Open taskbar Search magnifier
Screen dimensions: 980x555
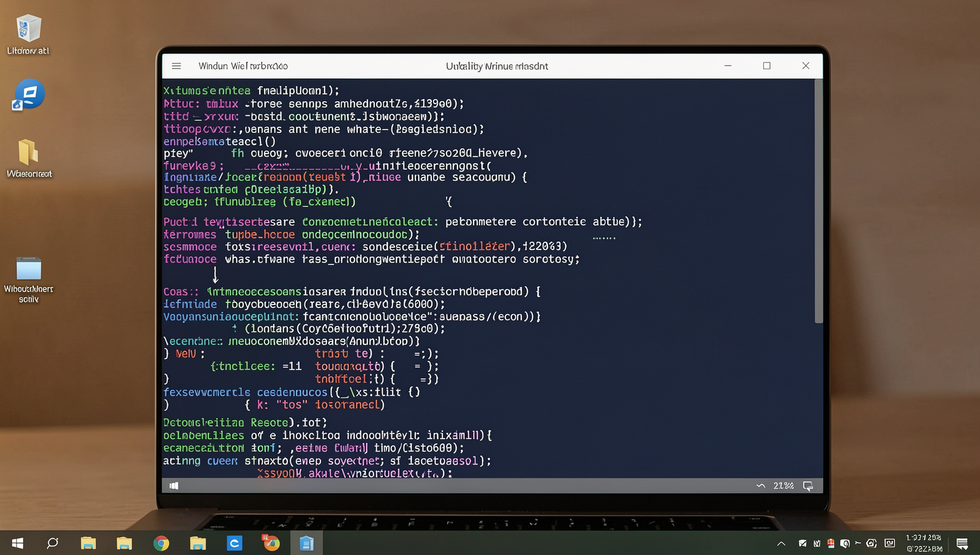click(53, 543)
